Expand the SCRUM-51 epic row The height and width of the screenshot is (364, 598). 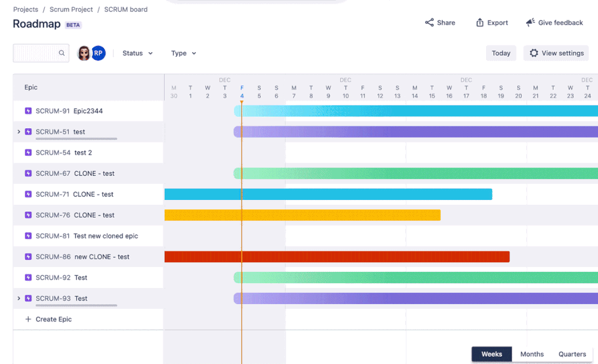pos(17,132)
